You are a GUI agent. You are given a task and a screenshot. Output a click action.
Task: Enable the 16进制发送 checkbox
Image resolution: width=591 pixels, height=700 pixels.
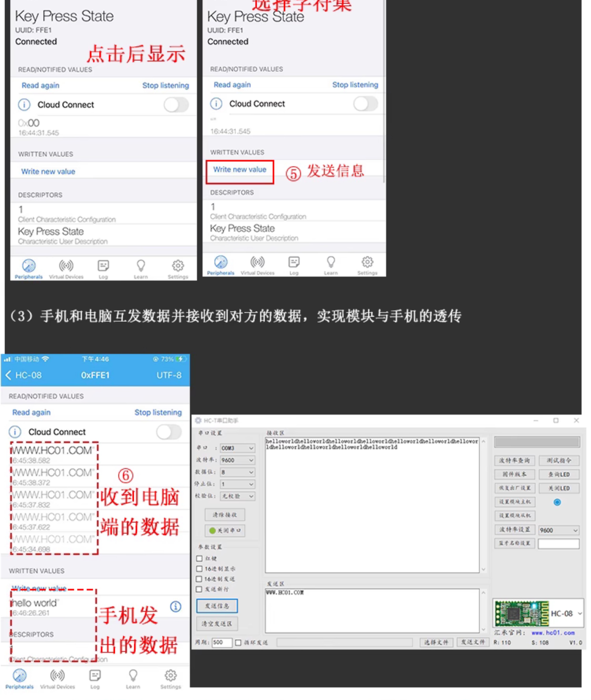(x=199, y=579)
